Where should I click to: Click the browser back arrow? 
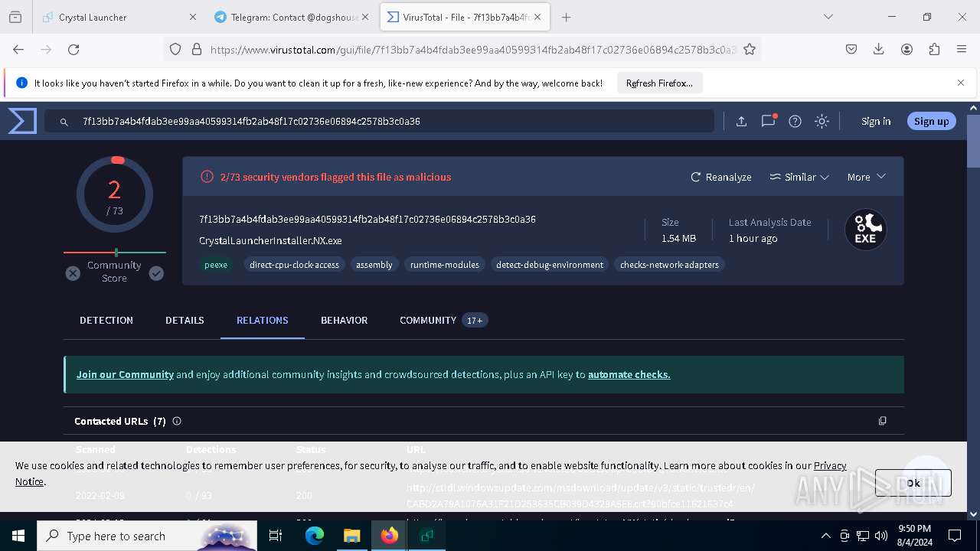pyautogui.click(x=18, y=49)
